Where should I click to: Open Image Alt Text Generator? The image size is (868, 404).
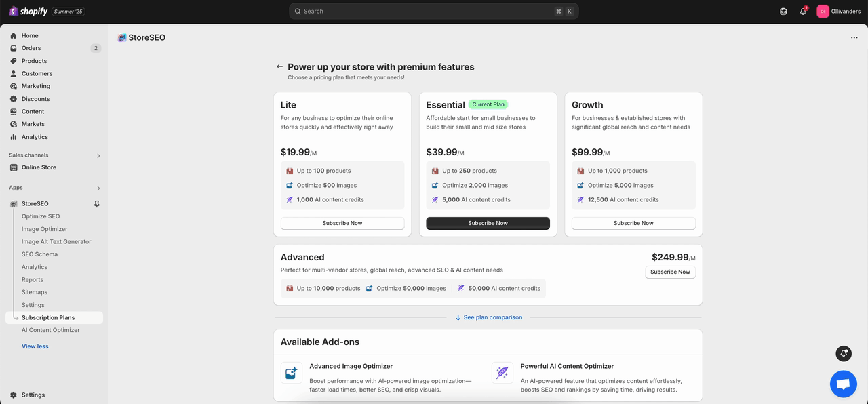(56, 241)
